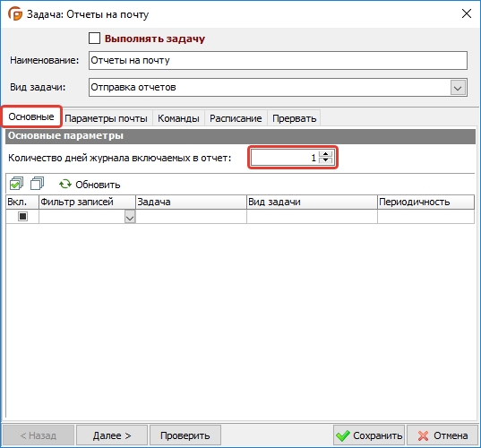Open the Команды tab
481x448 pixels.
click(178, 118)
